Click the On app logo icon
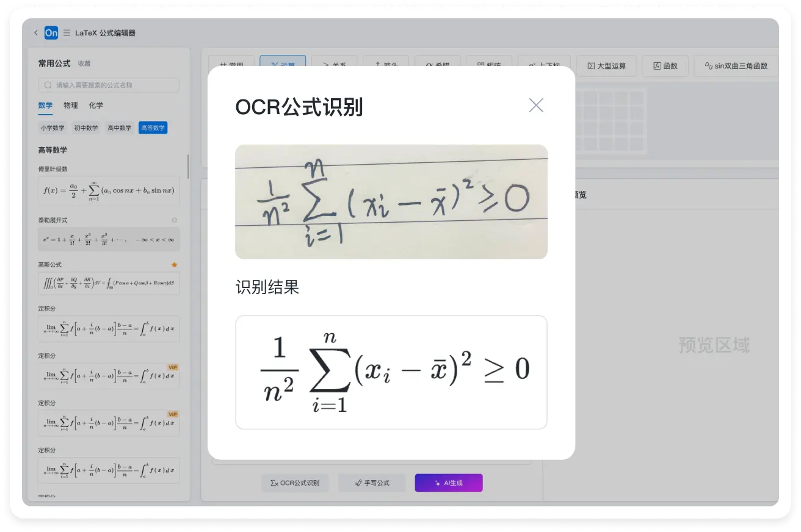Image resolution: width=801 pixels, height=532 pixels. click(51, 33)
